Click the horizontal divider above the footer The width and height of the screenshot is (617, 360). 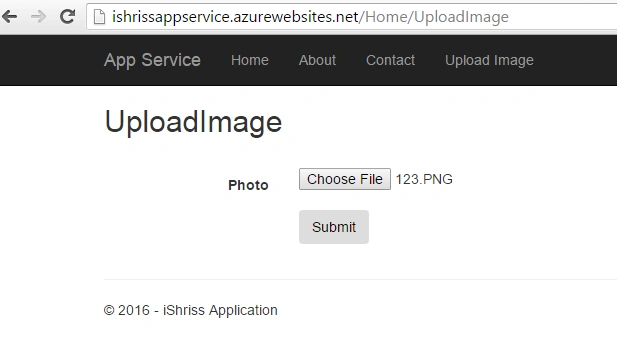pos(360,279)
